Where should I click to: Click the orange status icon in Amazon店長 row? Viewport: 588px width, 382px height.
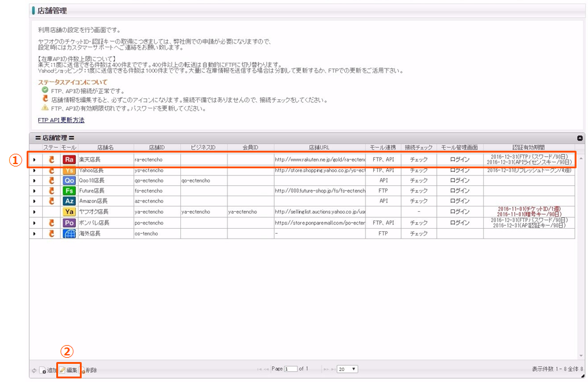point(52,201)
